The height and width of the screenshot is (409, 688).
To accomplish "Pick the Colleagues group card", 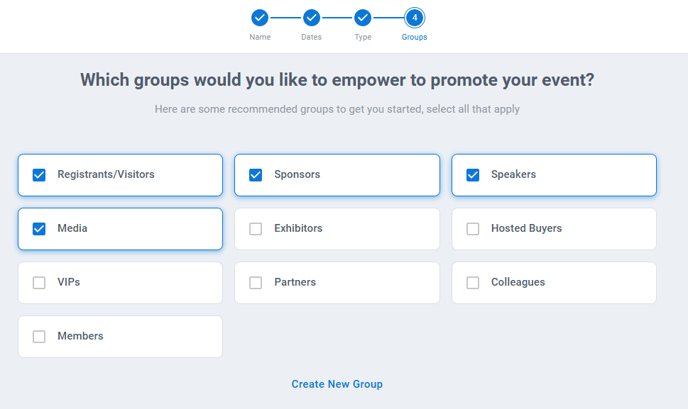I will [554, 283].
